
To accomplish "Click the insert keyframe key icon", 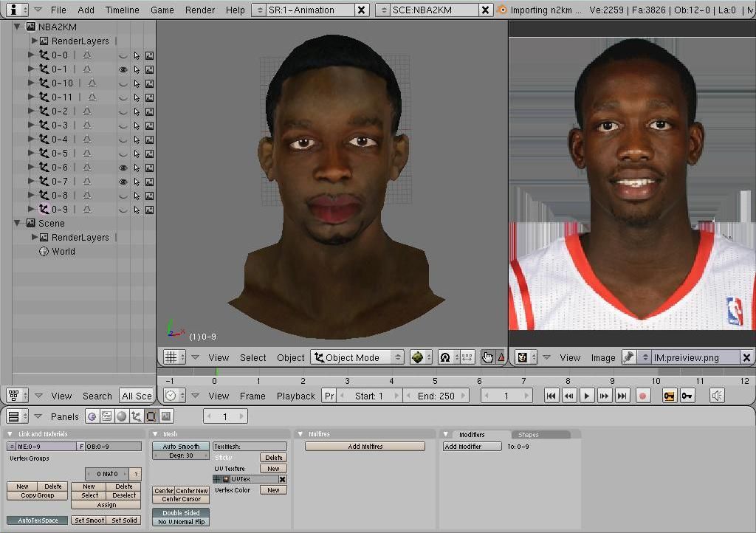I will 669,396.
